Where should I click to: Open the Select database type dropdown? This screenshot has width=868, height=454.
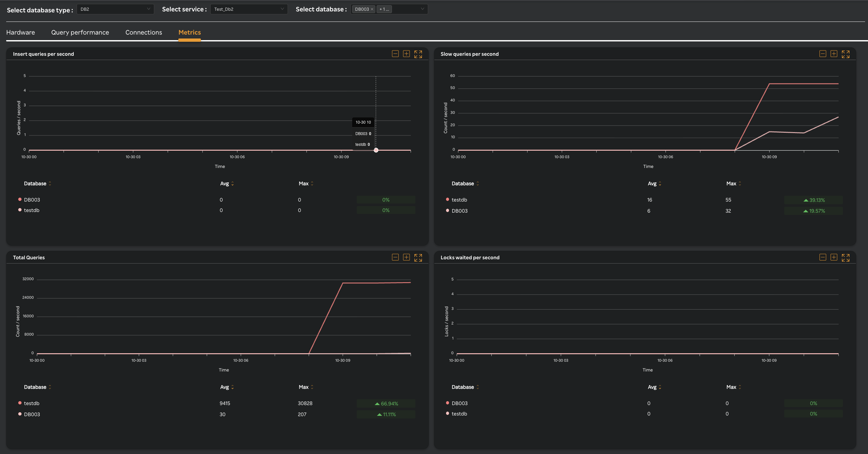click(x=115, y=9)
